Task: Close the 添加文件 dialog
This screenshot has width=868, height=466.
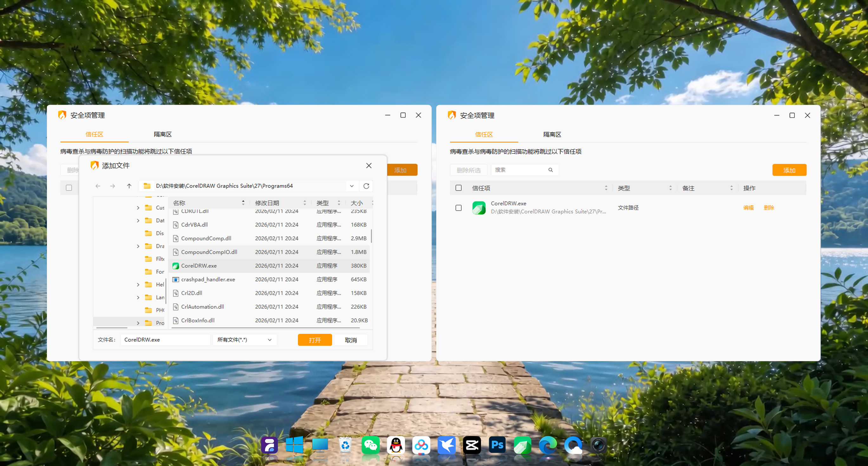Action: tap(369, 165)
